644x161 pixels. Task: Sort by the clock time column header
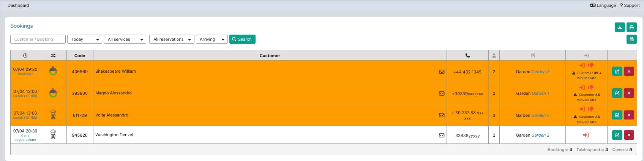point(25,56)
